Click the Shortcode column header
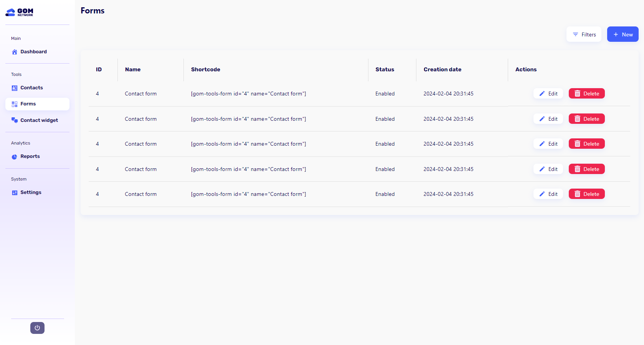The height and width of the screenshot is (345, 644). [206, 69]
